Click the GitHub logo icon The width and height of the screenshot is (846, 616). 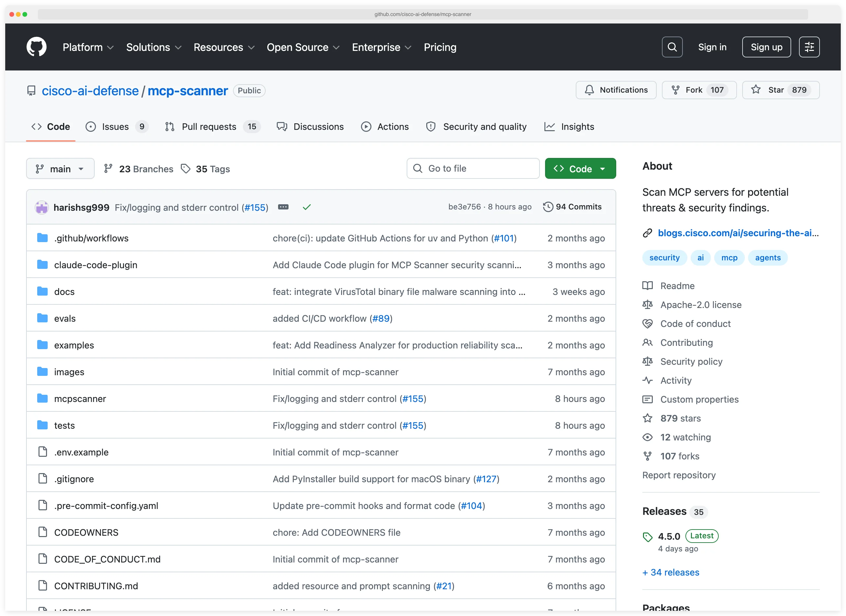coord(37,47)
